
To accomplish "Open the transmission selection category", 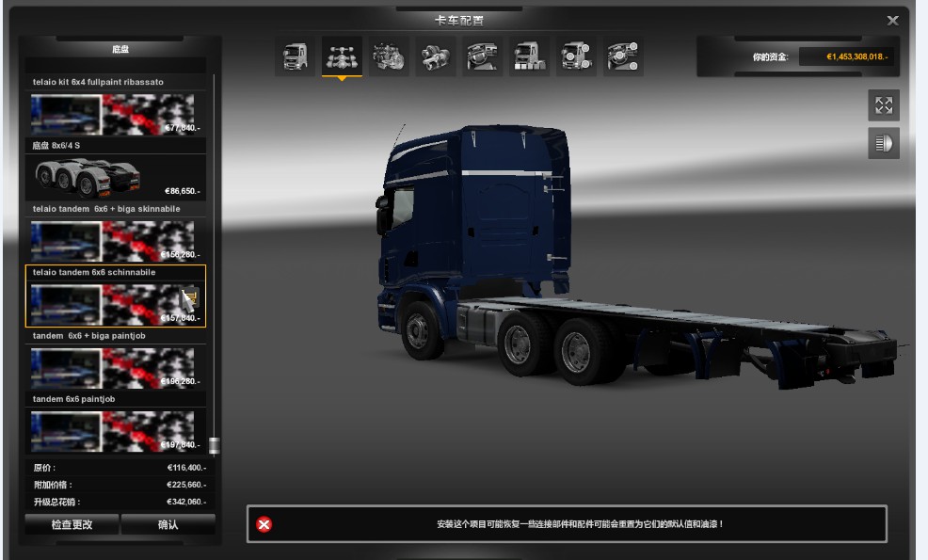I will click(x=435, y=56).
